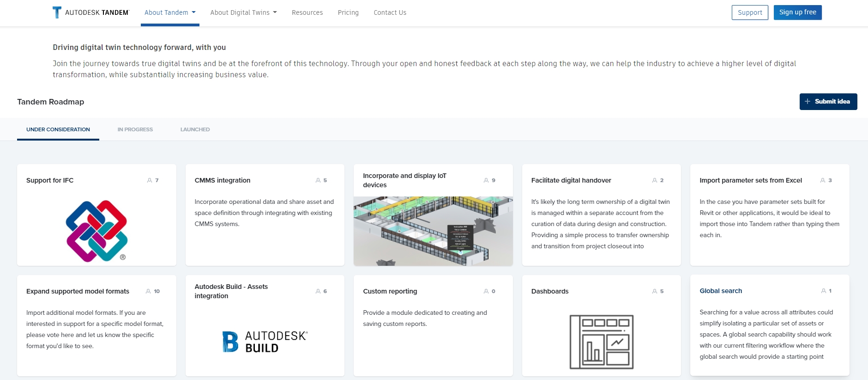Click vote icon on Expand supported model formats
The height and width of the screenshot is (380, 868).
(148, 291)
